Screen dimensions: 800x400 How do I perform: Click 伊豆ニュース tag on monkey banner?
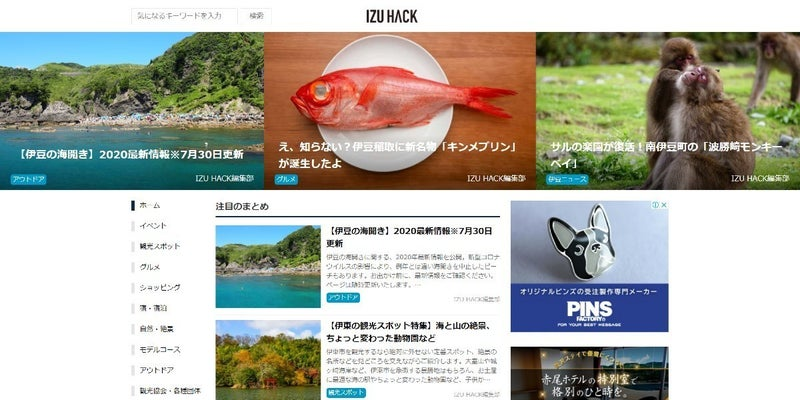coord(567,180)
